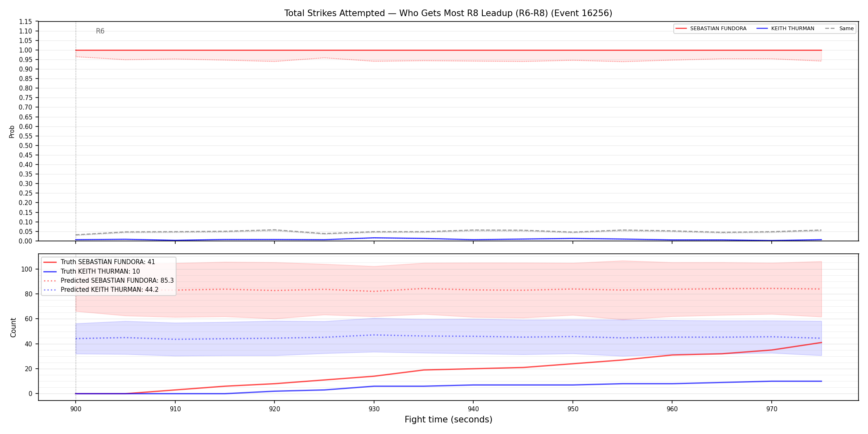The height and width of the screenshot is (434, 868).
Task: Click the chart title mentioning Event 16256
Action: [x=448, y=13]
